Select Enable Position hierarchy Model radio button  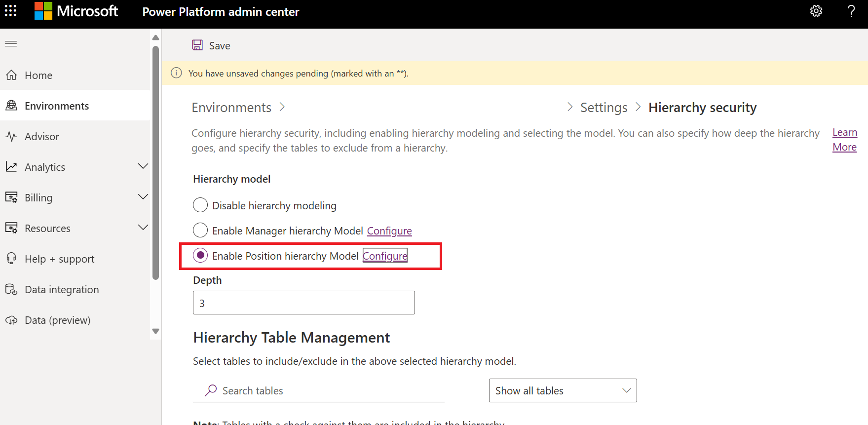(x=200, y=256)
